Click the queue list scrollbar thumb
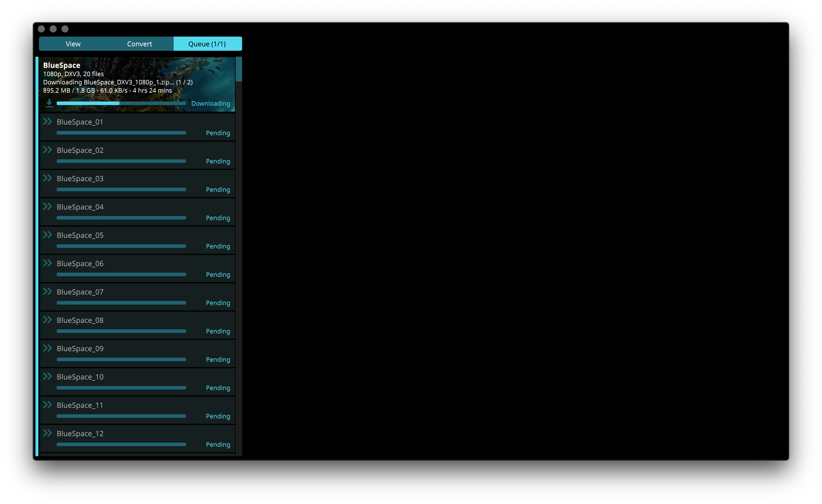The height and width of the screenshot is (504, 822). (x=239, y=69)
